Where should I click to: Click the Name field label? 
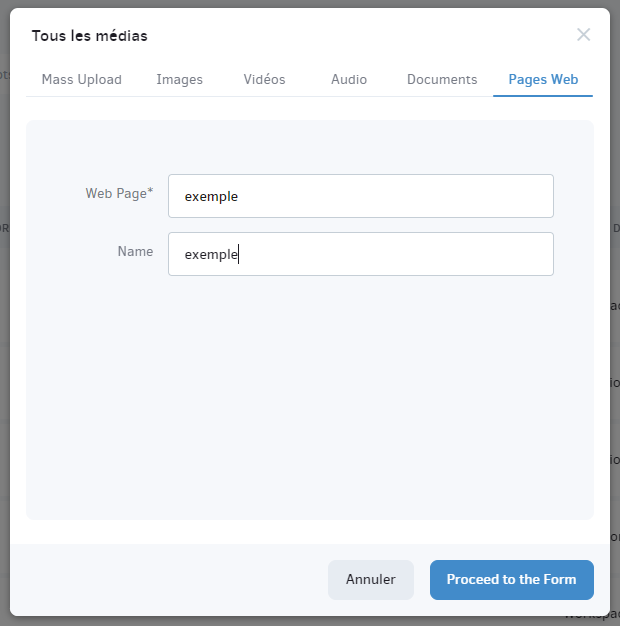(x=135, y=252)
